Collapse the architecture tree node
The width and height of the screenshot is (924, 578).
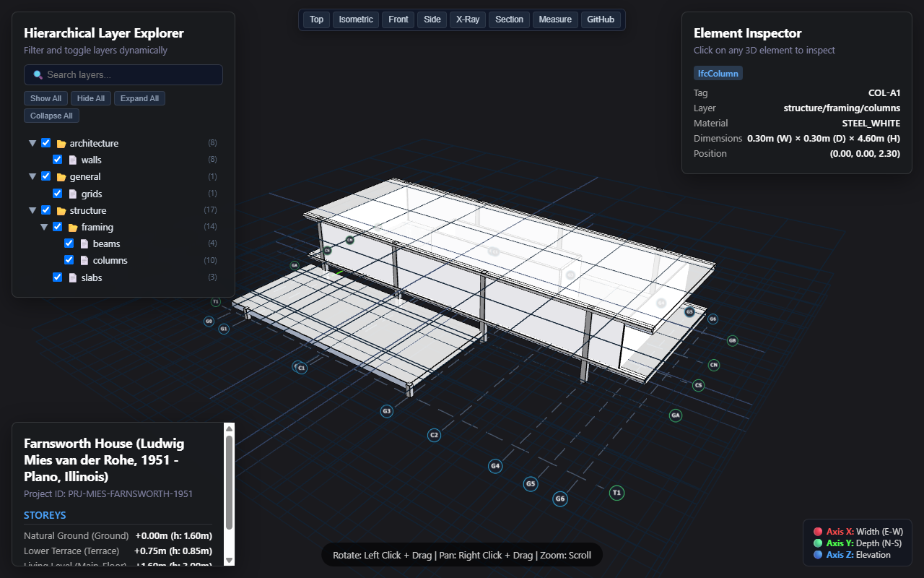point(32,143)
